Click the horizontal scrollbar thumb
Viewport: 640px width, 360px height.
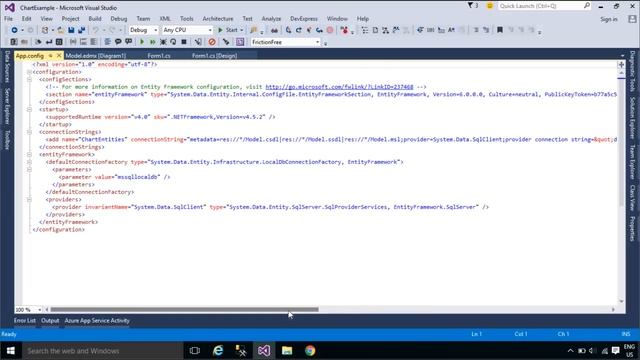pos(184,310)
